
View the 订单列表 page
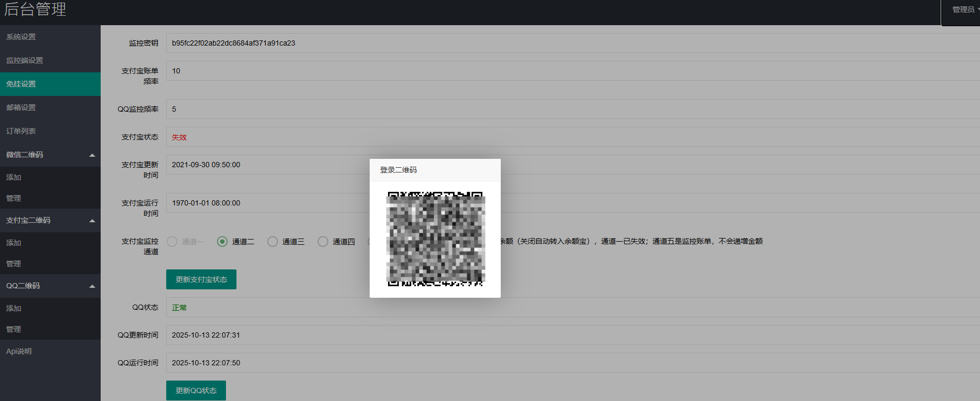21,131
